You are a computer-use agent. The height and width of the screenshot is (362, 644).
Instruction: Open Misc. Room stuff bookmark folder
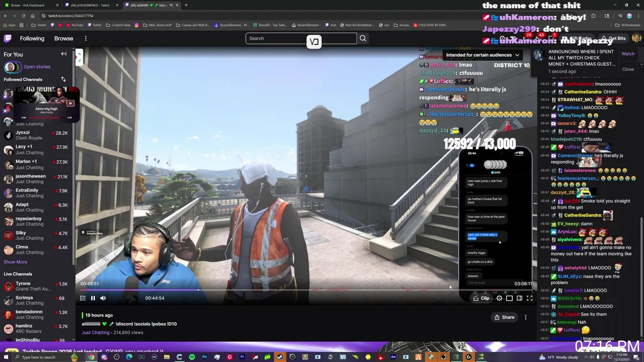click(x=157, y=25)
